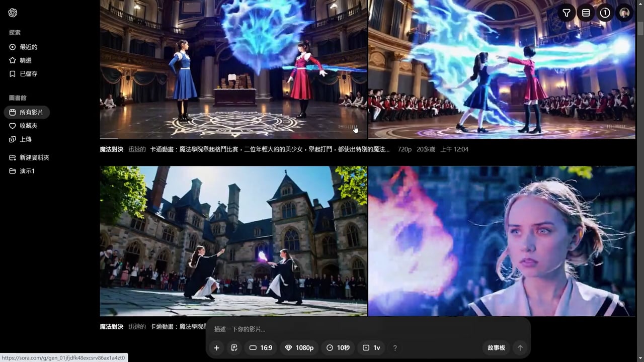Click the list view layout icon
The width and height of the screenshot is (644, 362).
[x=586, y=13]
